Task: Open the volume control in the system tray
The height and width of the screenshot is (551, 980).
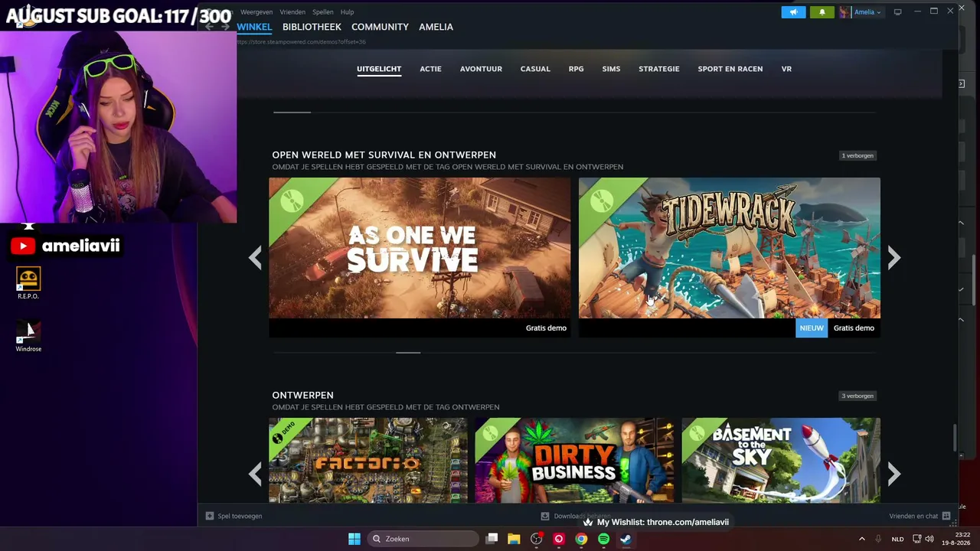Action: [929, 539]
